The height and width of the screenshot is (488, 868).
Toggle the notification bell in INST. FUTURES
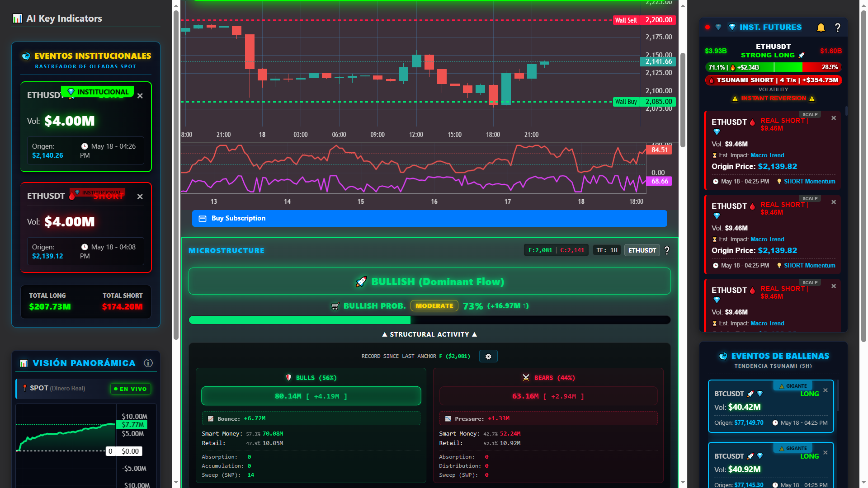821,28
